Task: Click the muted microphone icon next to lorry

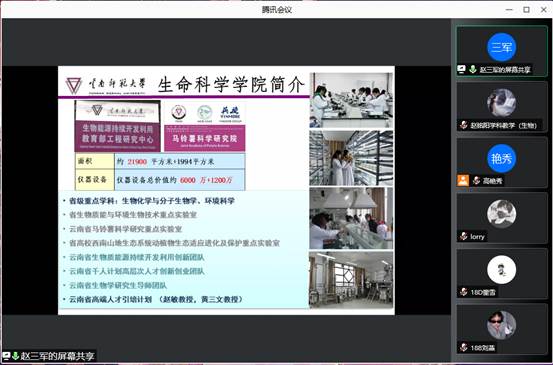Action: [464, 236]
